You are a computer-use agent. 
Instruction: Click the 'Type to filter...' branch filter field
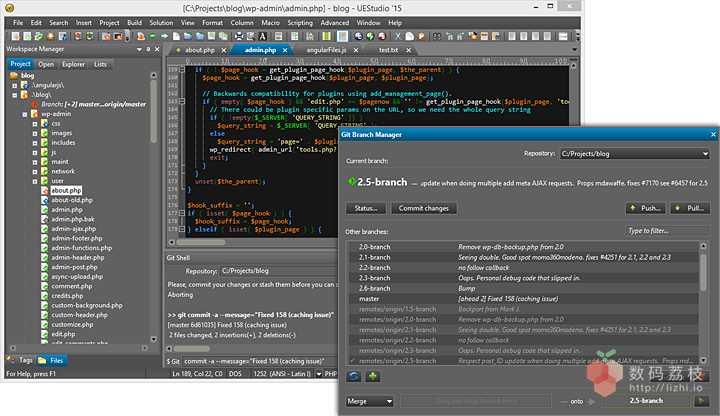coord(667,230)
